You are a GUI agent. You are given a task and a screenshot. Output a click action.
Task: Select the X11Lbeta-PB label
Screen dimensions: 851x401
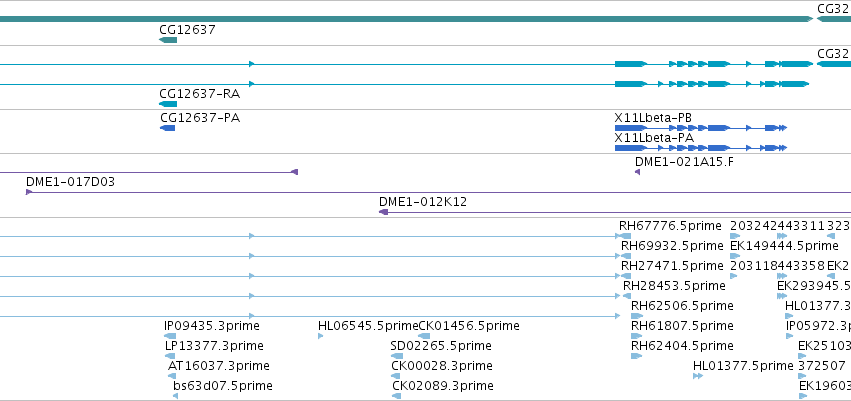(653, 118)
